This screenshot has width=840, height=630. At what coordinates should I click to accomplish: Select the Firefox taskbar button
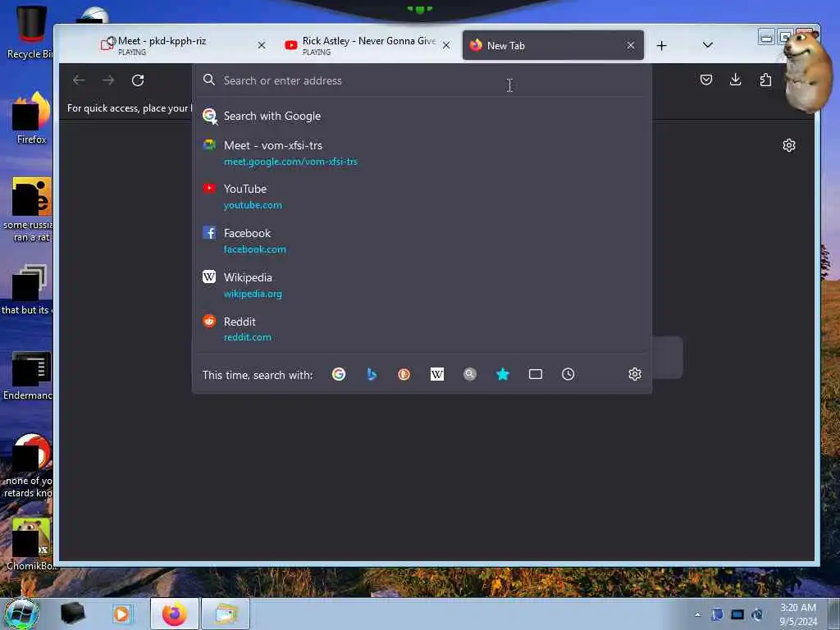coord(175,614)
